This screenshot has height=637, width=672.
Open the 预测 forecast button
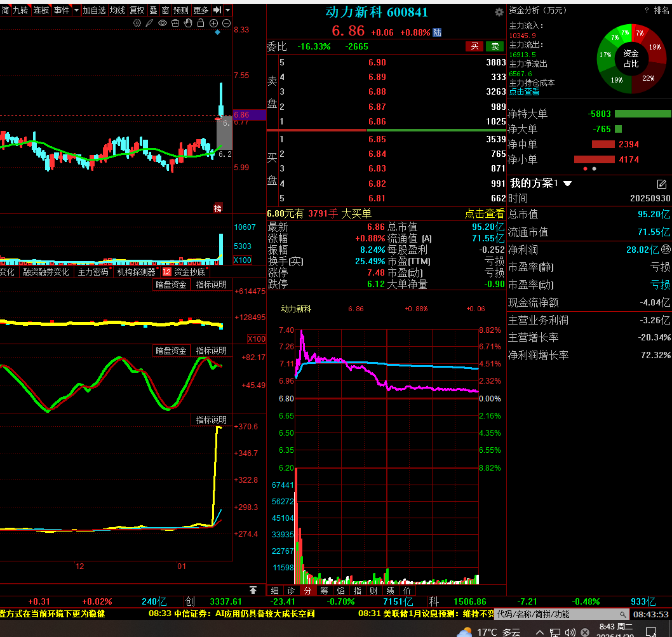click(x=181, y=10)
